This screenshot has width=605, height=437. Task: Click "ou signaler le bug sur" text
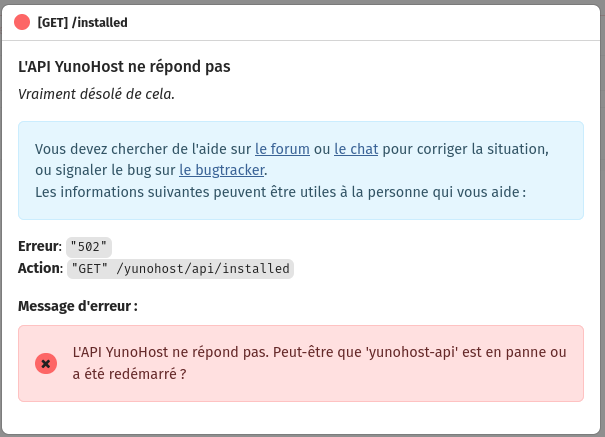tap(105, 170)
